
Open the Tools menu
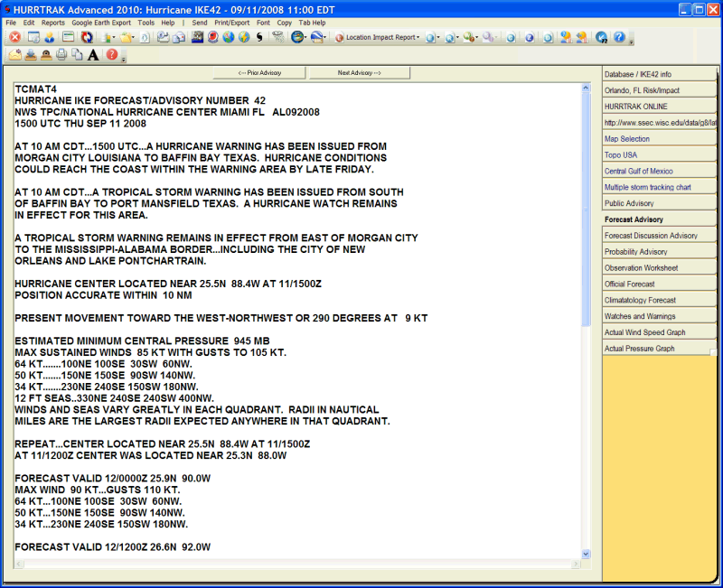click(x=146, y=22)
